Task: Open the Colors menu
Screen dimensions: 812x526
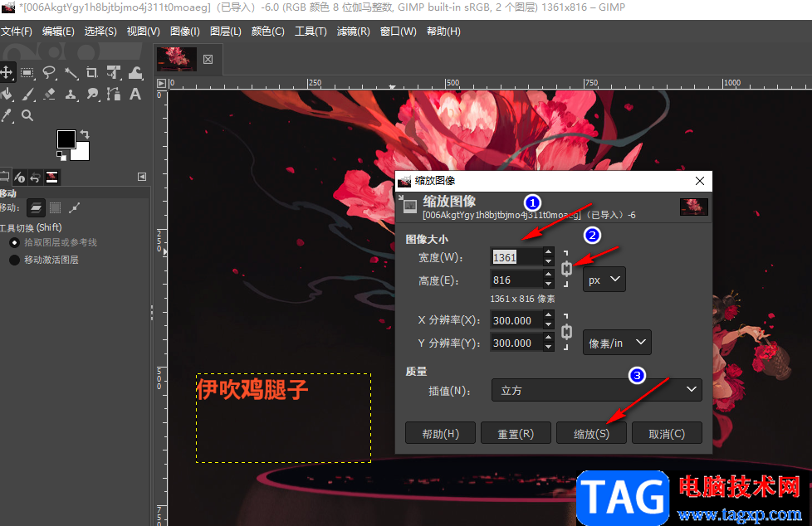Action: coord(267,32)
